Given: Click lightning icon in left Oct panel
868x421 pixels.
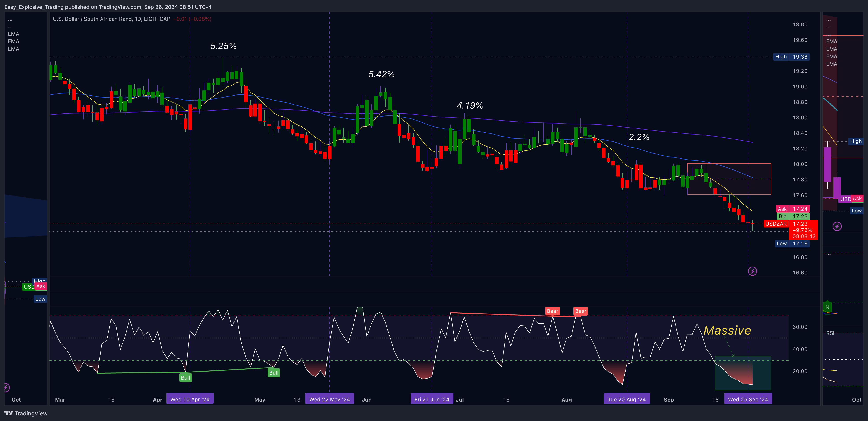Looking at the screenshot, I should pyautogui.click(x=6, y=387).
